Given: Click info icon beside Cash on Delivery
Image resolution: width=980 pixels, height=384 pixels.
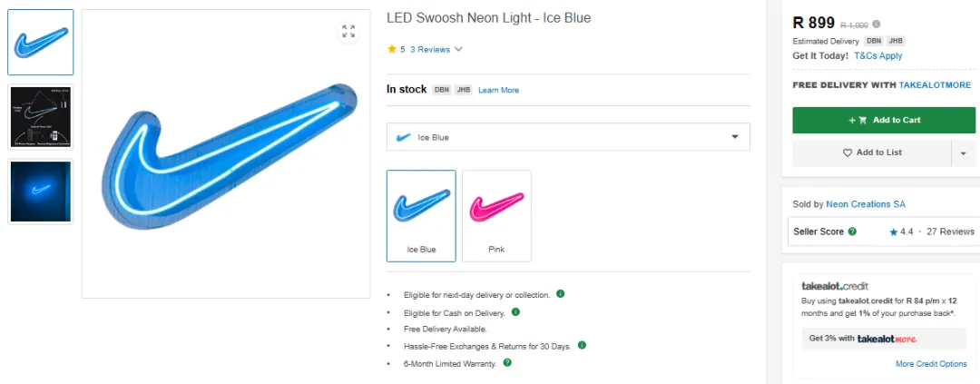Looking at the screenshot, I should pyautogui.click(x=515, y=311).
